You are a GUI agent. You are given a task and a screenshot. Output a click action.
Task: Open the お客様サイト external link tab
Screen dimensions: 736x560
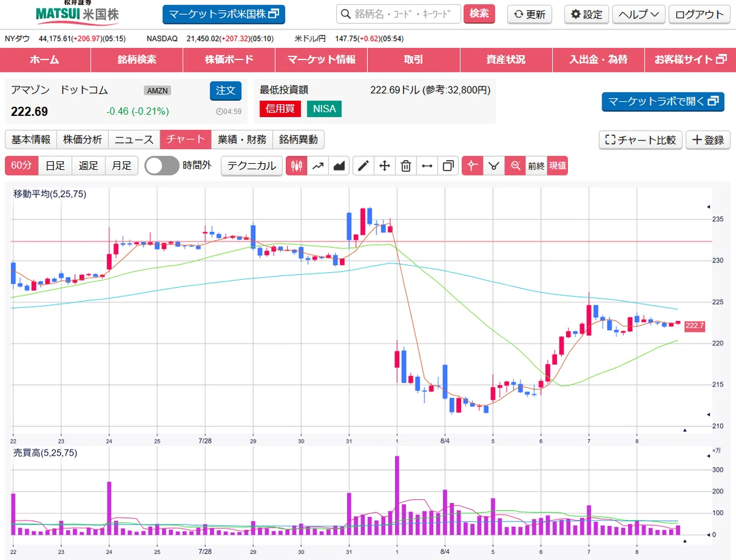point(690,59)
